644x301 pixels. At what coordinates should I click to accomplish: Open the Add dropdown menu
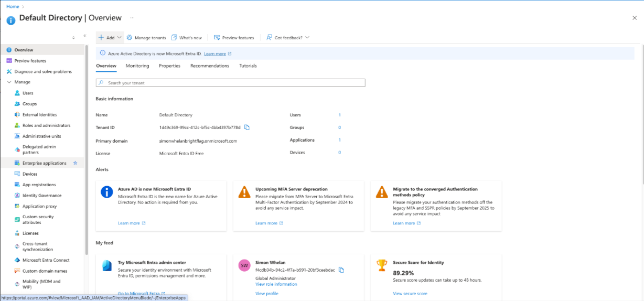tap(110, 38)
